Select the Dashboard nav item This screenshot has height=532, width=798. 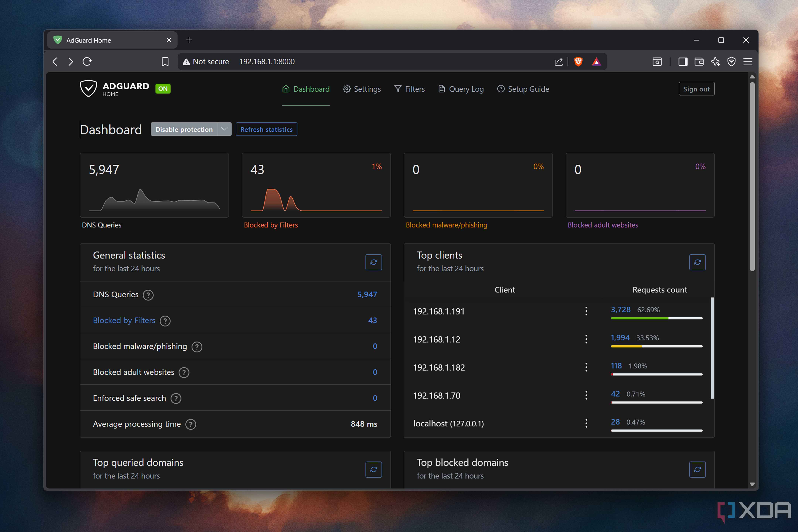pos(306,89)
